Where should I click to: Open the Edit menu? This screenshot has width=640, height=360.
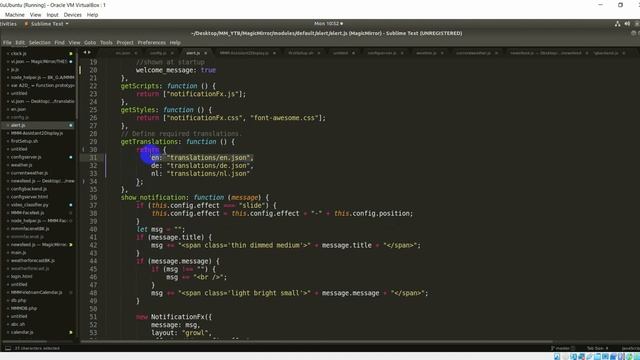coord(20,42)
